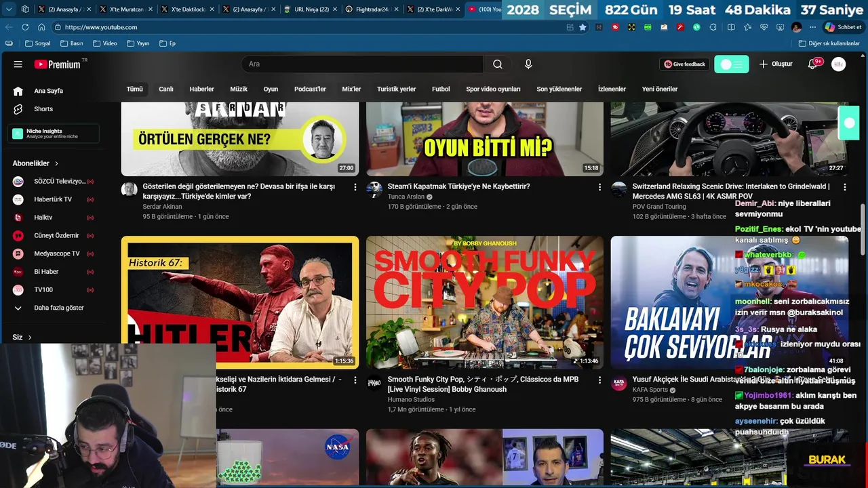Open more options for Serdar Akınan video

pos(355,187)
